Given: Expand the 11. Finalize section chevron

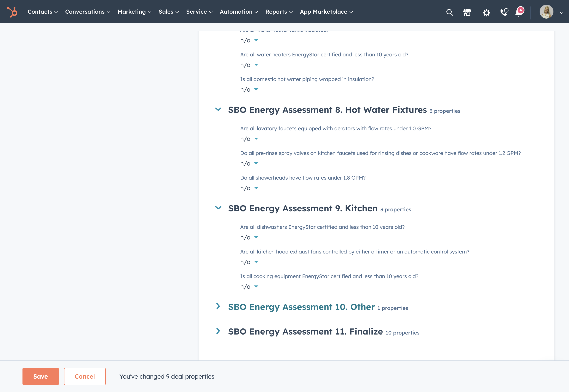Looking at the screenshot, I should click(x=218, y=331).
